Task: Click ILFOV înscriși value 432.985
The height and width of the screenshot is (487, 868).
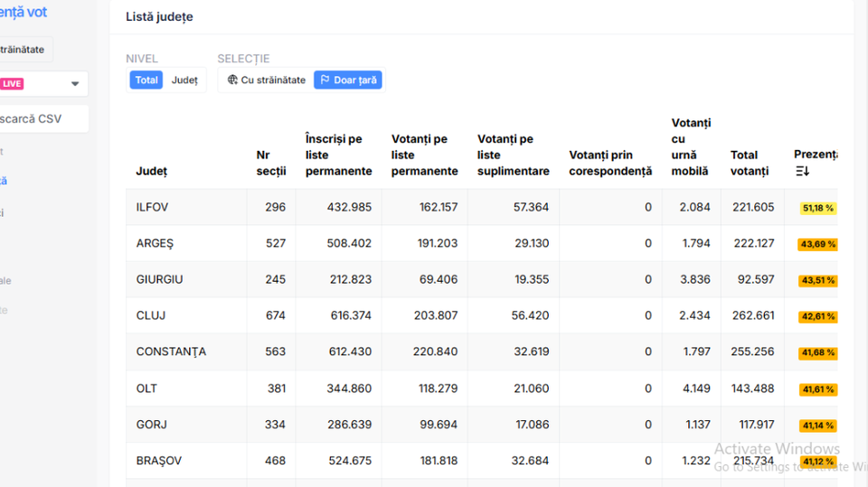Action: point(349,207)
